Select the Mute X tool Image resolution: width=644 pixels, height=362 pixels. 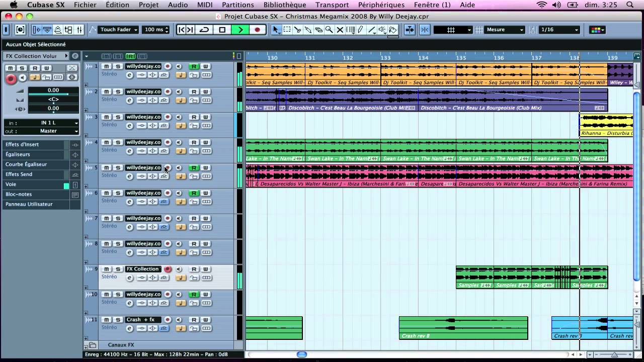point(340,30)
